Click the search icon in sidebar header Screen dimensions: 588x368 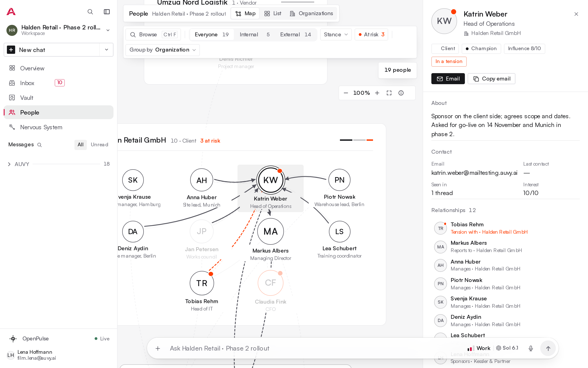click(90, 12)
